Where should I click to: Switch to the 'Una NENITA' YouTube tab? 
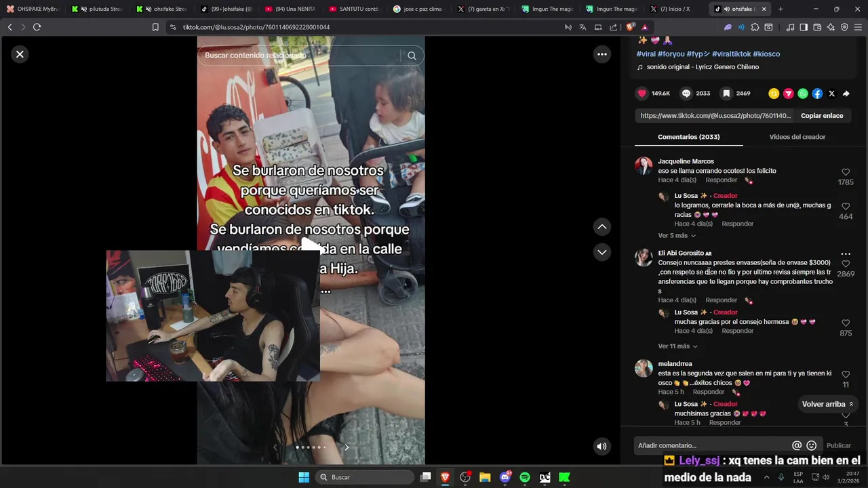point(290,9)
